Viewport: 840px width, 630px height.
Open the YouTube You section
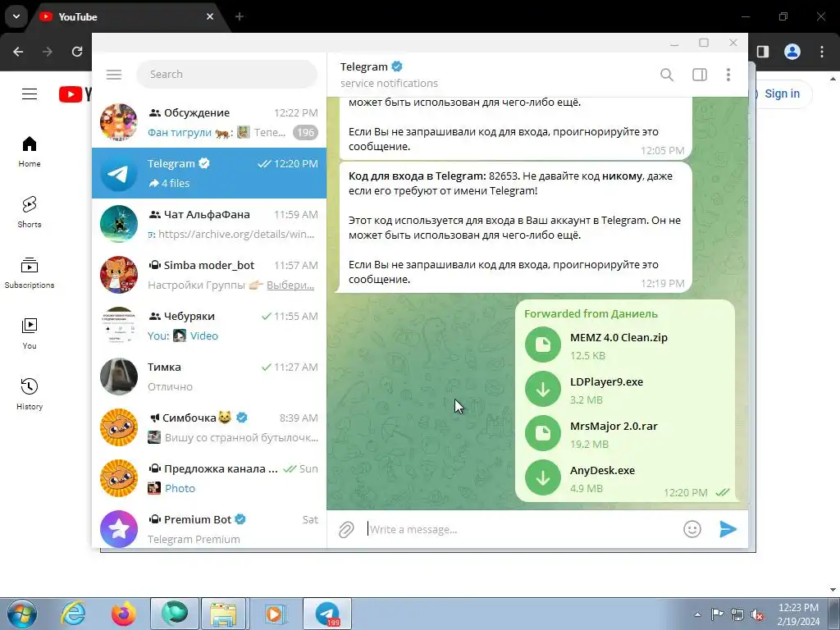[x=30, y=333]
